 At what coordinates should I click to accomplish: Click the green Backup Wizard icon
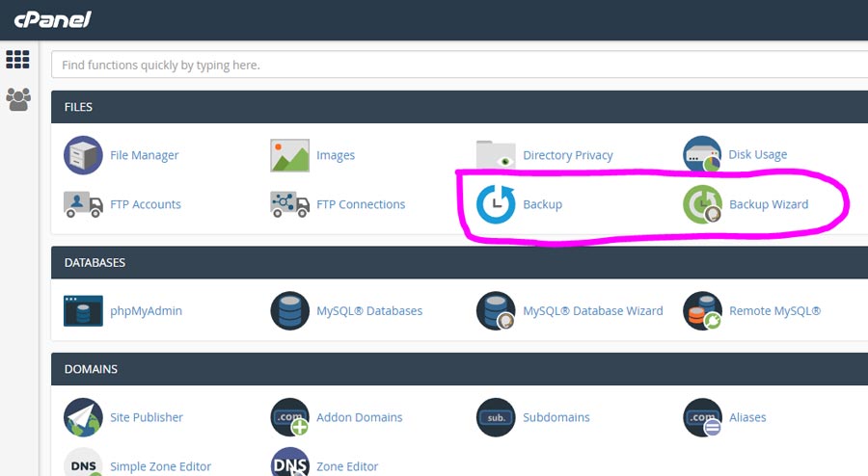pyautogui.click(x=702, y=204)
